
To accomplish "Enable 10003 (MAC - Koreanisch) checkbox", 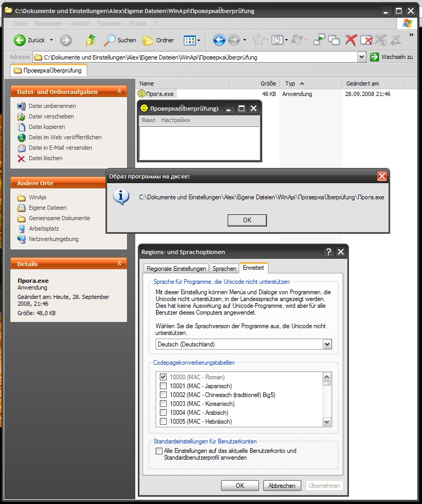I will (163, 403).
